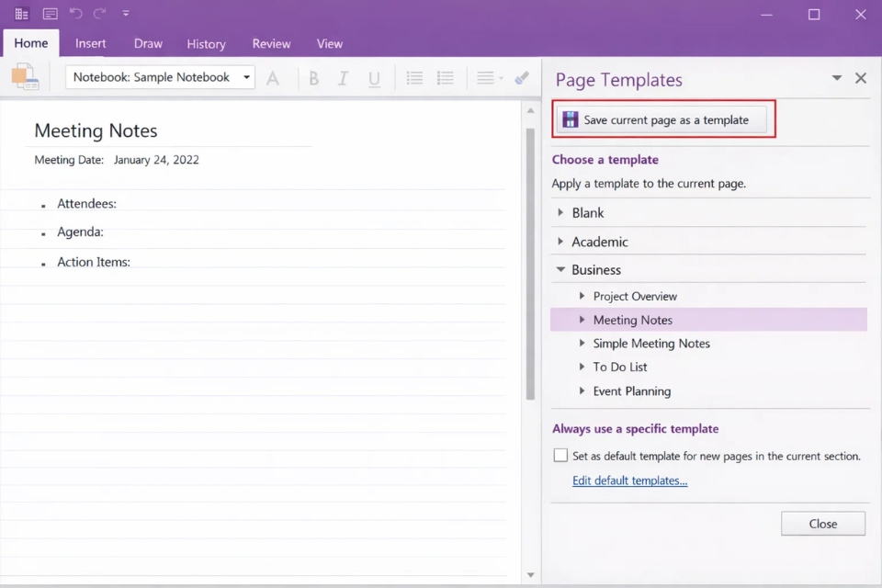The image size is (882, 588).
Task: Toggle underline formatting
Action: [374, 78]
